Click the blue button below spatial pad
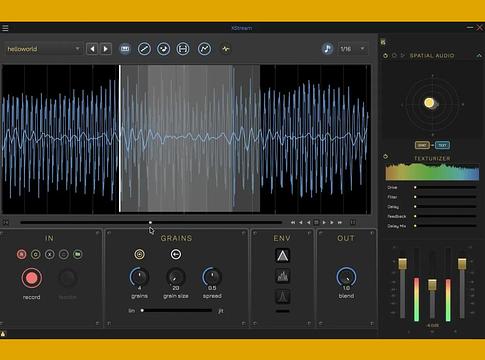485x360 pixels. (x=442, y=145)
